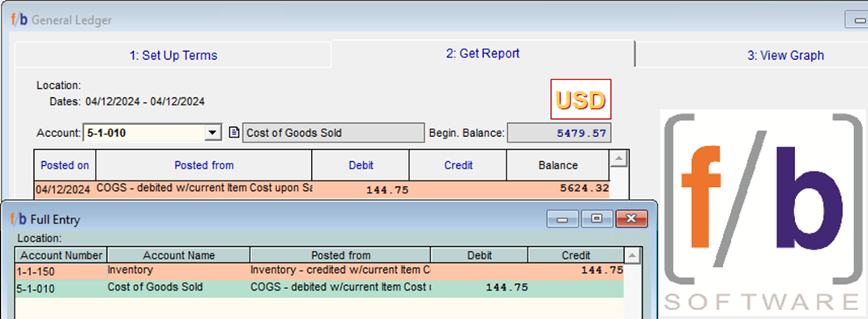Click the Posted from header in Full Entry

(x=340, y=255)
